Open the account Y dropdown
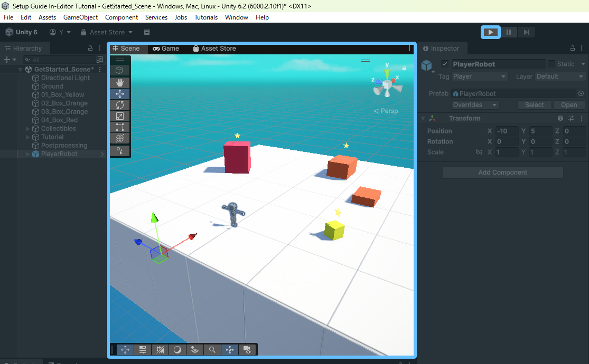This screenshot has width=589, height=364. 60,32
